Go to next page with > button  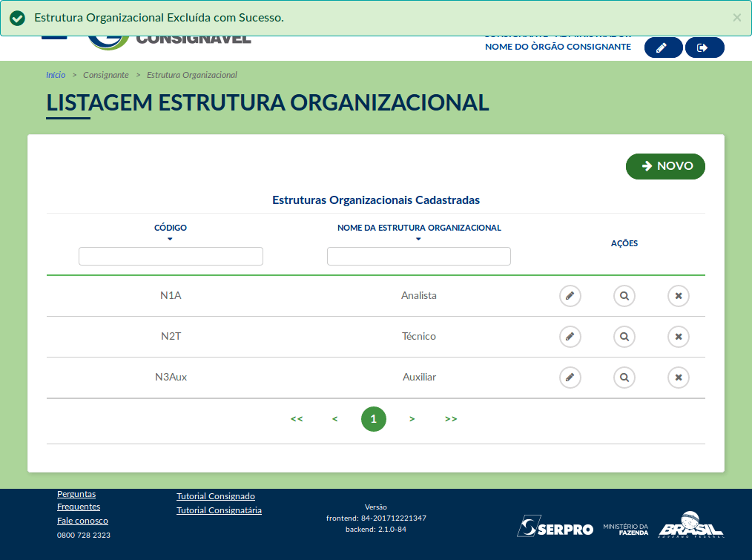click(x=412, y=419)
